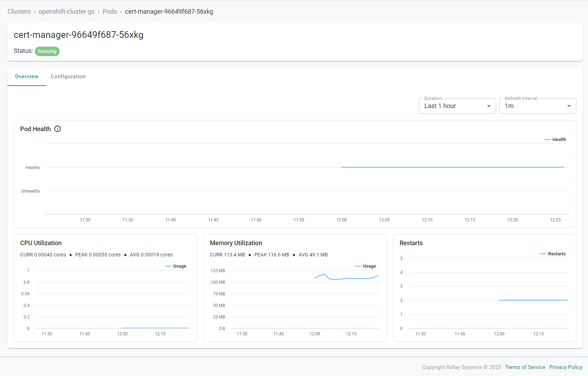Screen dimensions: 588x376
Task: Click the restarts line at value 2
Action: tap(533, 300)
